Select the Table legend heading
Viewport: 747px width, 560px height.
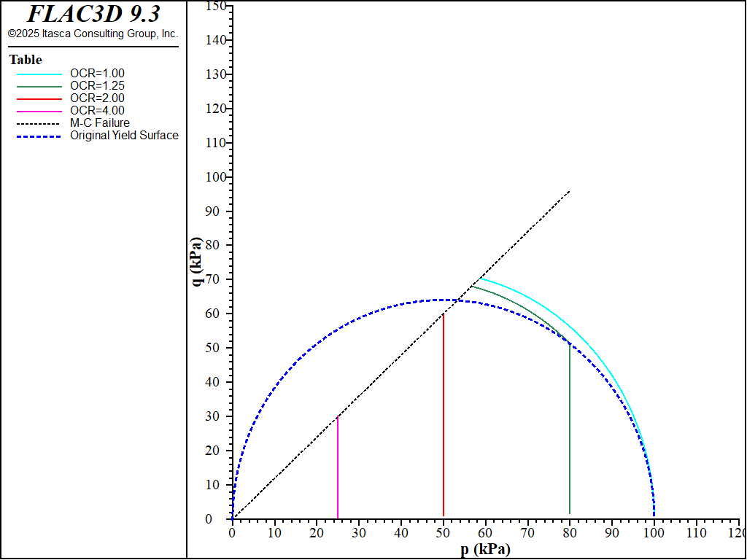26,60
